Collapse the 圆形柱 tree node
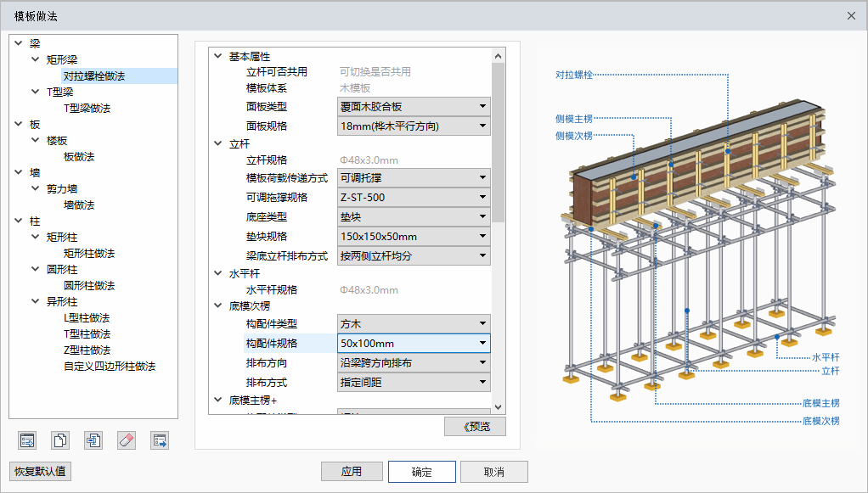 point(36,269)
